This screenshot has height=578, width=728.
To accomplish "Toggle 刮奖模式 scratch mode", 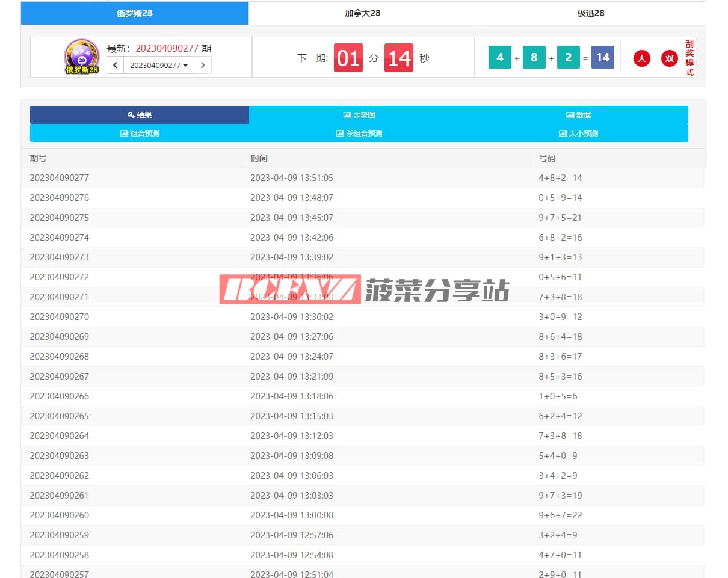I will click(x=689, y=58).
